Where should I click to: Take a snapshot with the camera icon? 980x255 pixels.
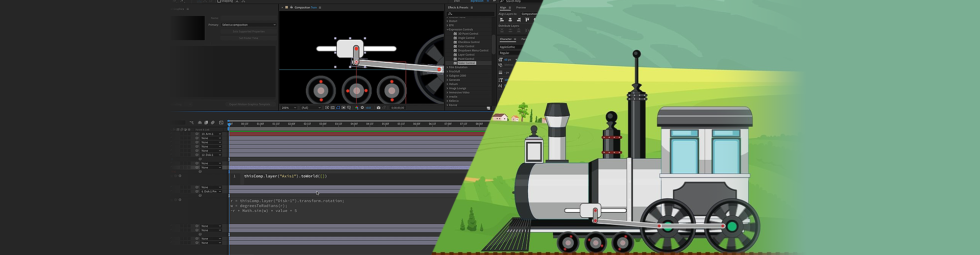click(x=378, y=108)
